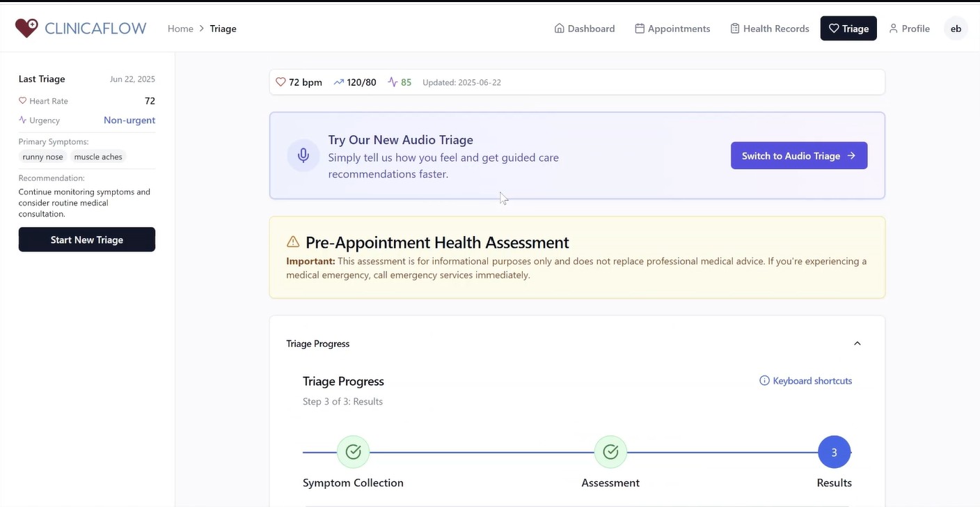
Task: Switch to the Triage navigation tab
Action: (848, 28)
